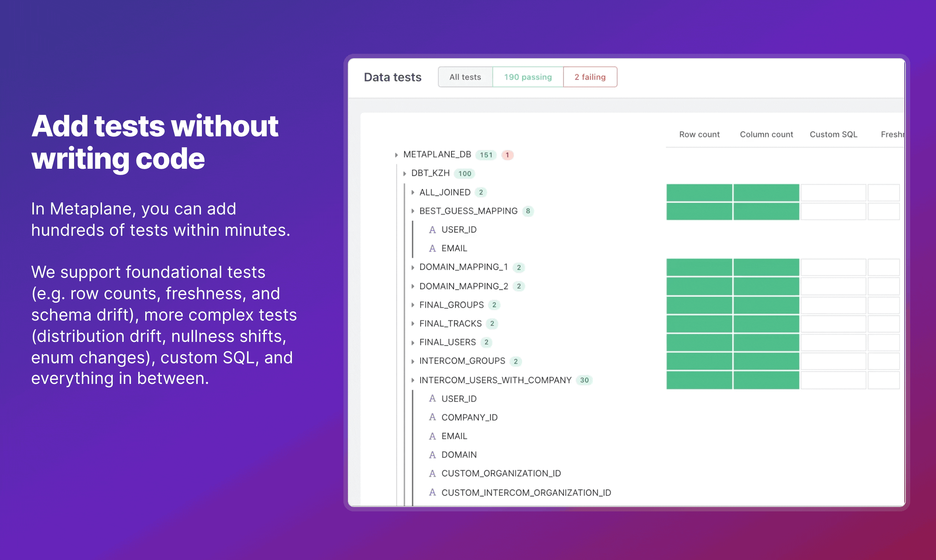This screenshot has height=560, width=936.
Task: Select the BEST_GUESS_MAPPING table name
Action: pyautogui.click(x=468, y=211)
